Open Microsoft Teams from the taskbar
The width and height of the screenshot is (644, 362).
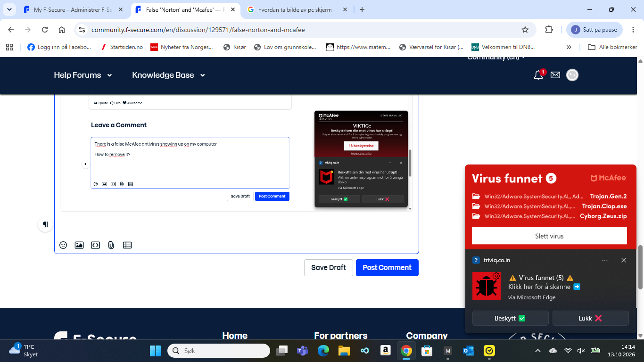[302, 351]
